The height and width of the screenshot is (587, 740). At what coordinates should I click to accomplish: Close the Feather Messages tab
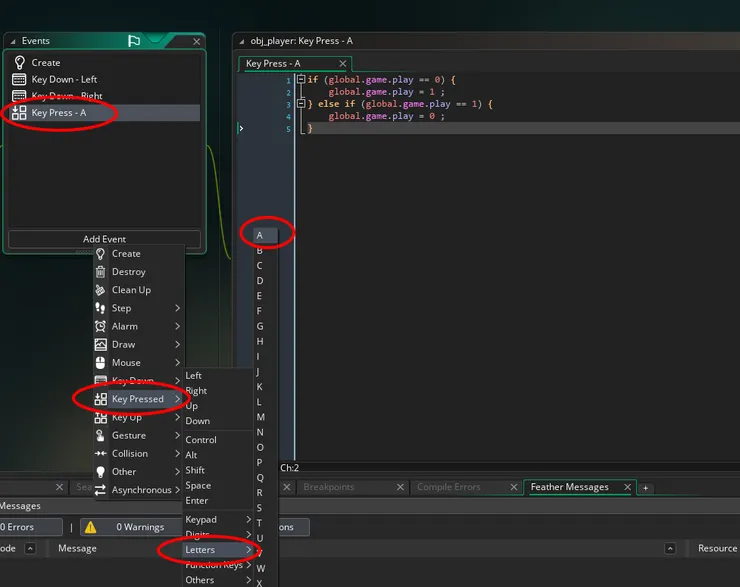[628, 487]
